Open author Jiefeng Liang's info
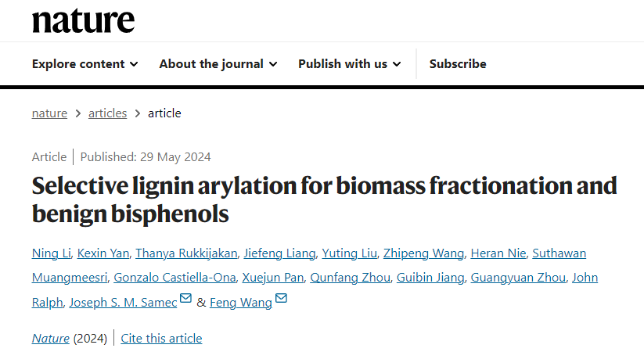The width and height of the screenshot is (644, 359). [279, 253]
